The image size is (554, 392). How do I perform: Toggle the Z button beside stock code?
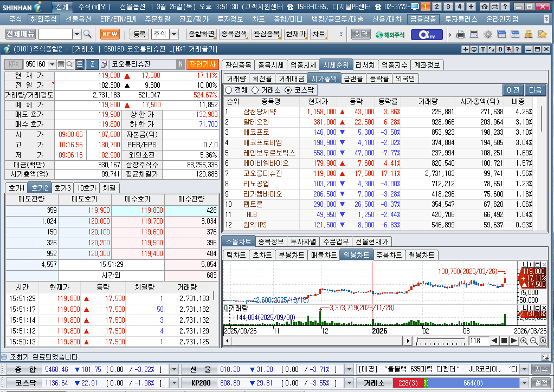(92, 64)
